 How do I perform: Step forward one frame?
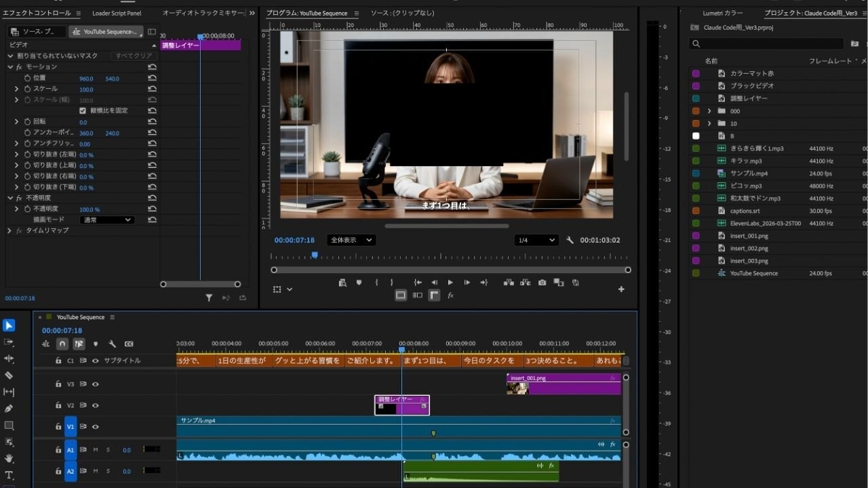tap(467, 283)
